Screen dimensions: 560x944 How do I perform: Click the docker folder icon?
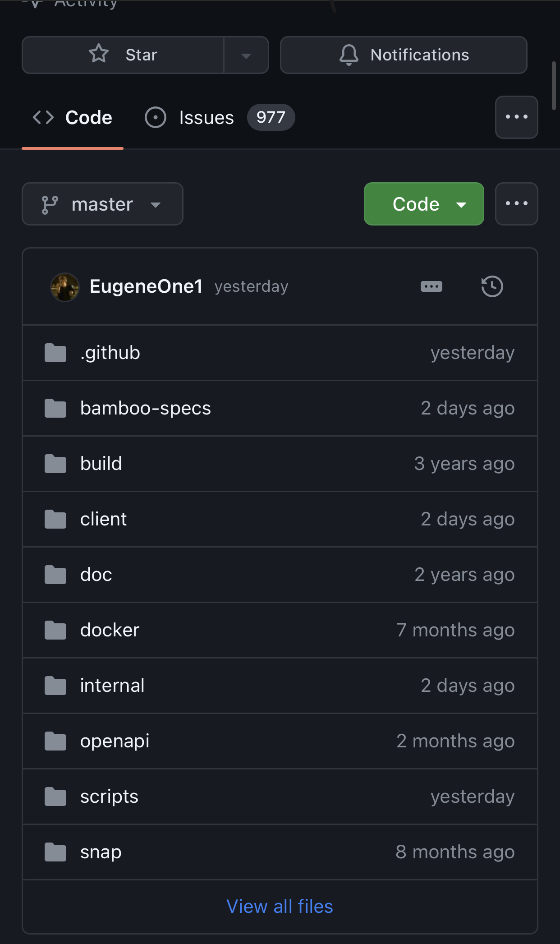coord(55,630)
